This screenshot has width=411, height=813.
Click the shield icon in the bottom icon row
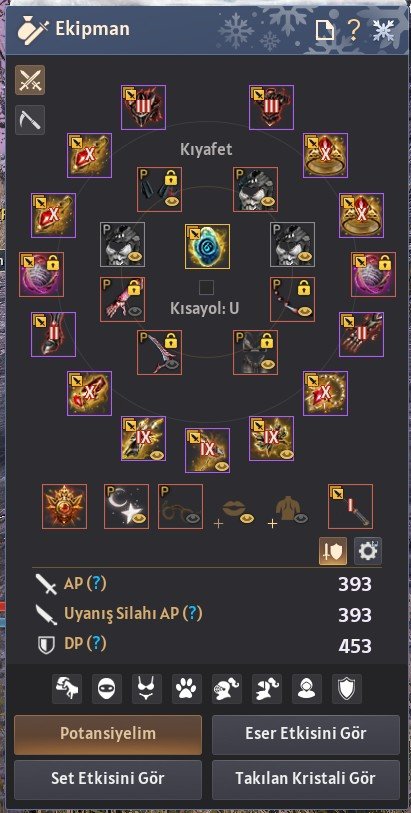(347, 689)
